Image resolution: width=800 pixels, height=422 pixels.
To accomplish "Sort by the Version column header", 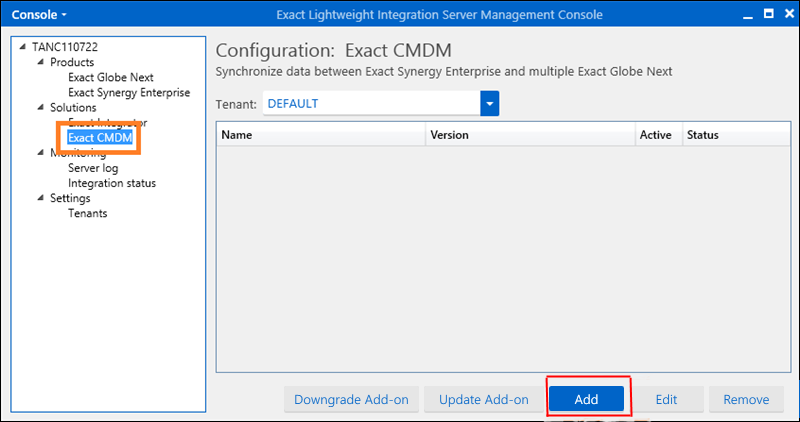I will pos(531,135).
